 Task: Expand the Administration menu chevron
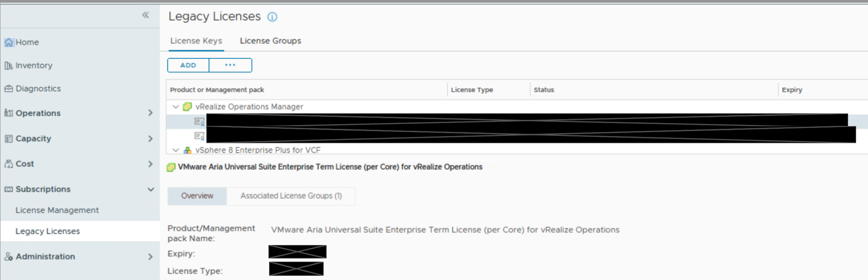150,256
